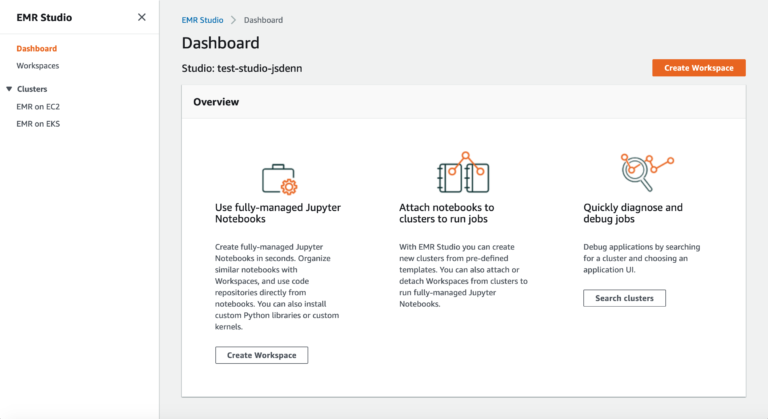Open EMR on EKS clusters

click(38, 124)
